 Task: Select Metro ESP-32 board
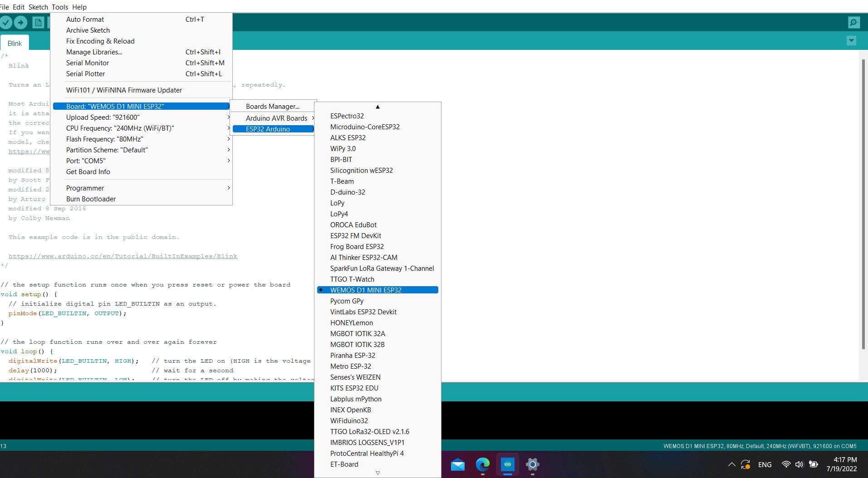coord(378,366)
